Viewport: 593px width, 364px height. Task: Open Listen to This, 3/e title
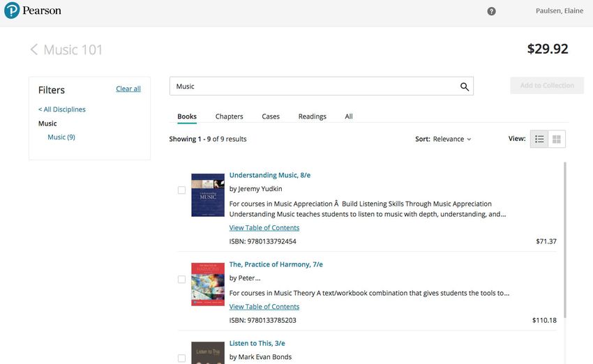257,343
